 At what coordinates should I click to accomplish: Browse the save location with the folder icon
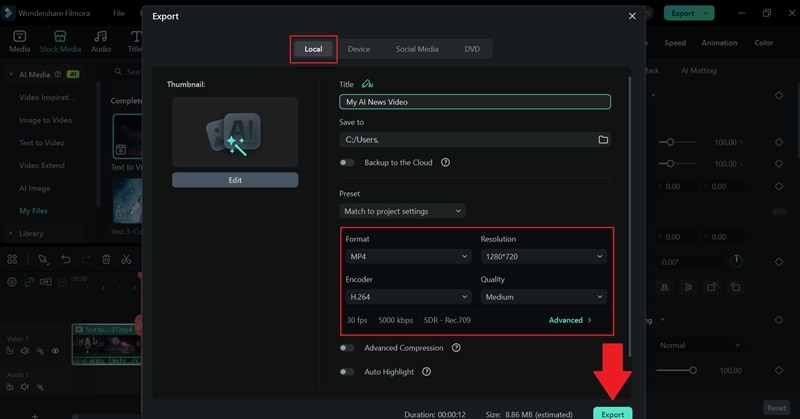click(603, 139)
